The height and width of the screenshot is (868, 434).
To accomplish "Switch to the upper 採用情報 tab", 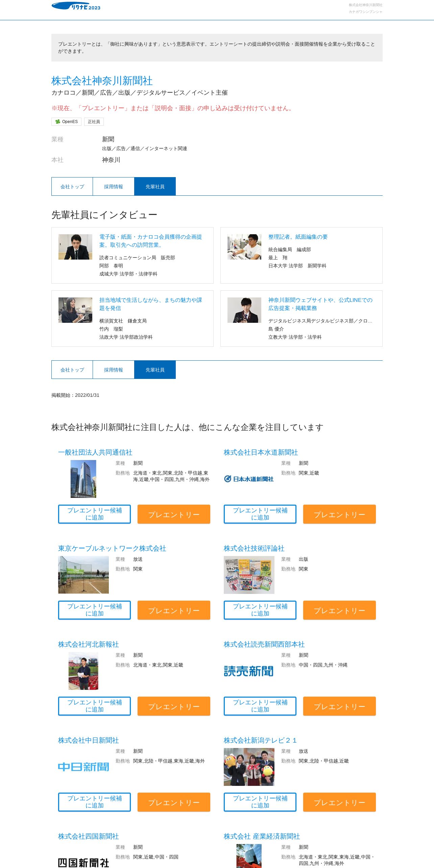I will pos(114,187).
